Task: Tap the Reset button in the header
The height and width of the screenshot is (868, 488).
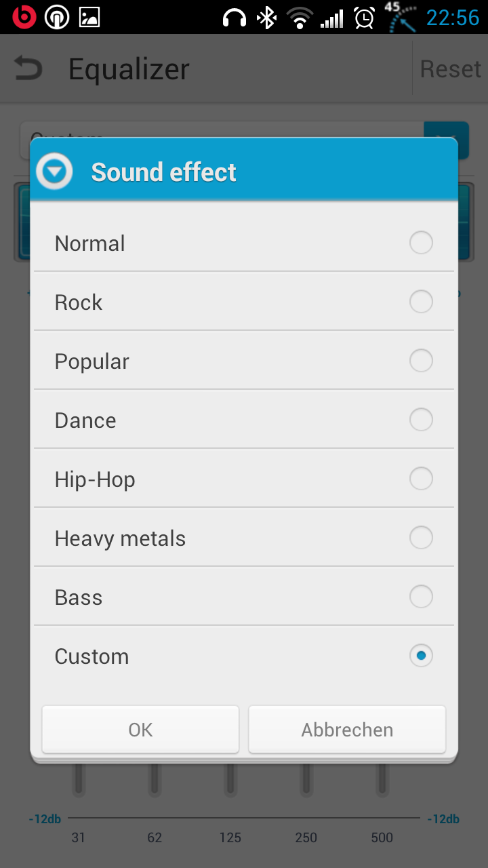Action: coord(451,68)
